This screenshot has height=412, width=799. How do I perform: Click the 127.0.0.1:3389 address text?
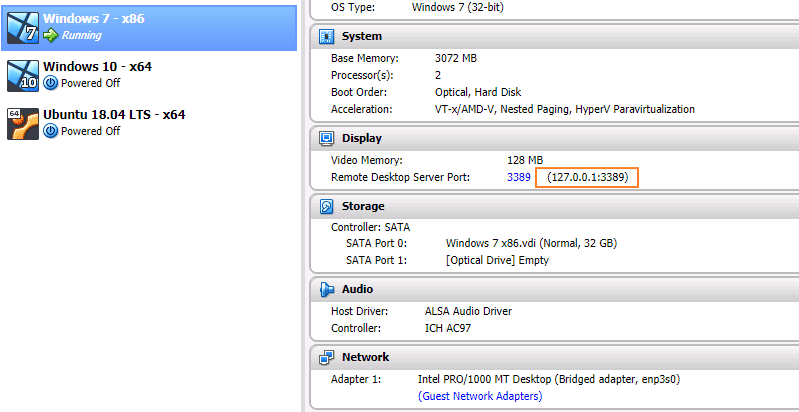point(588,178)
